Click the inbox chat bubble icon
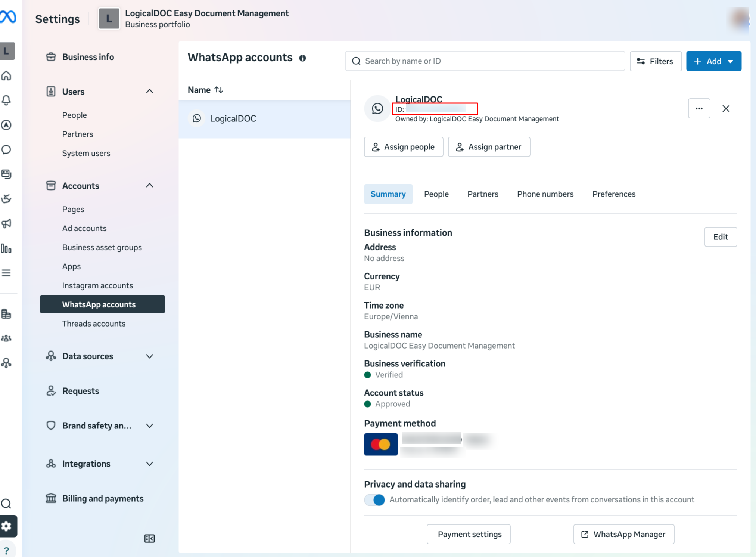The image size is (756, 557). 7,150
